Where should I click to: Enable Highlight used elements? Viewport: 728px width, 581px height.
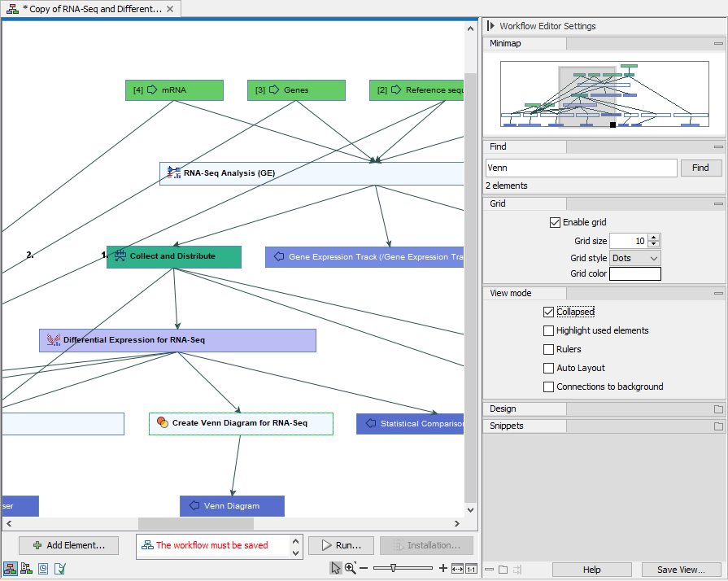548,330
